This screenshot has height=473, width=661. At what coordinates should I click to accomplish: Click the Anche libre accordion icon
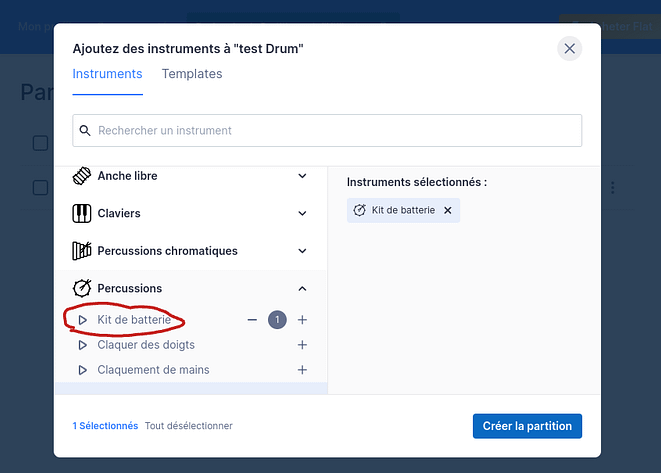tap(82, 176)
